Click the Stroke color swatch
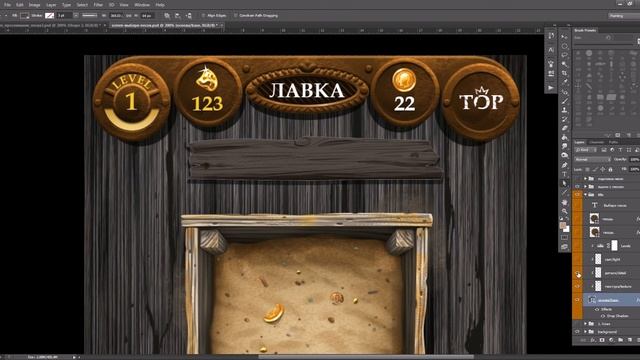The image size is (640, 360). click(49, 16)
